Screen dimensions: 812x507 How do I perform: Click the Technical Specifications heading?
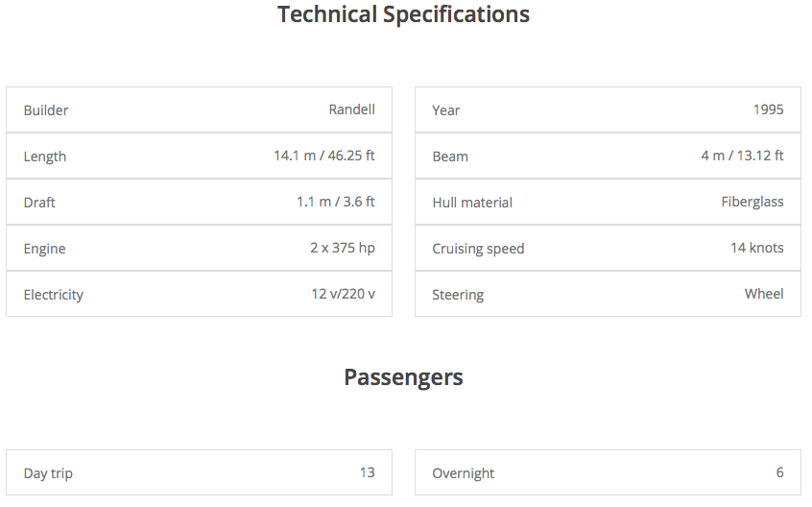[403, 14]
